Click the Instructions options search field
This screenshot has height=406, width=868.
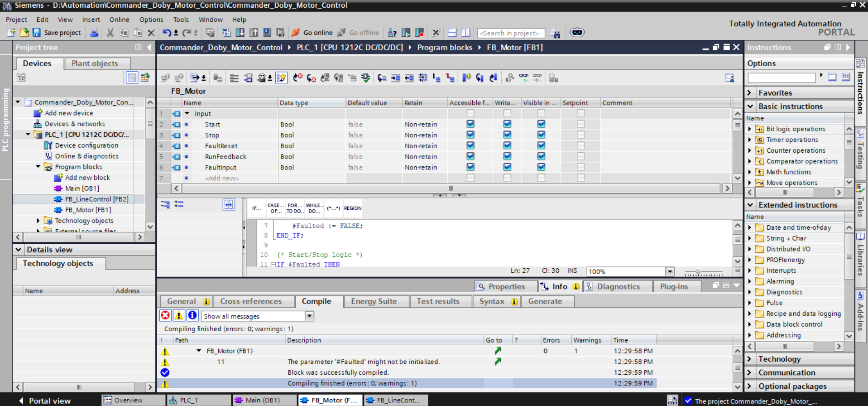tap(782, 77)
